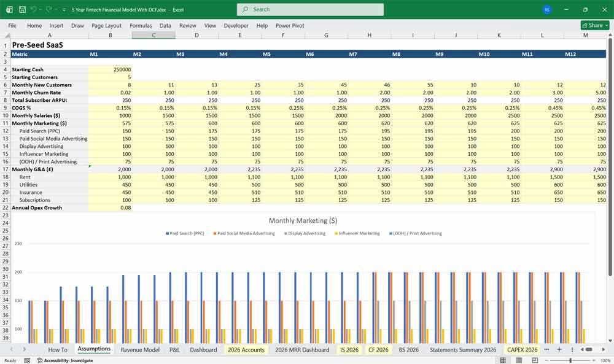This screenshot has height=364, width=614.
Task: Click the Influencer Marketing legend marker
Action: click(336, 233)
